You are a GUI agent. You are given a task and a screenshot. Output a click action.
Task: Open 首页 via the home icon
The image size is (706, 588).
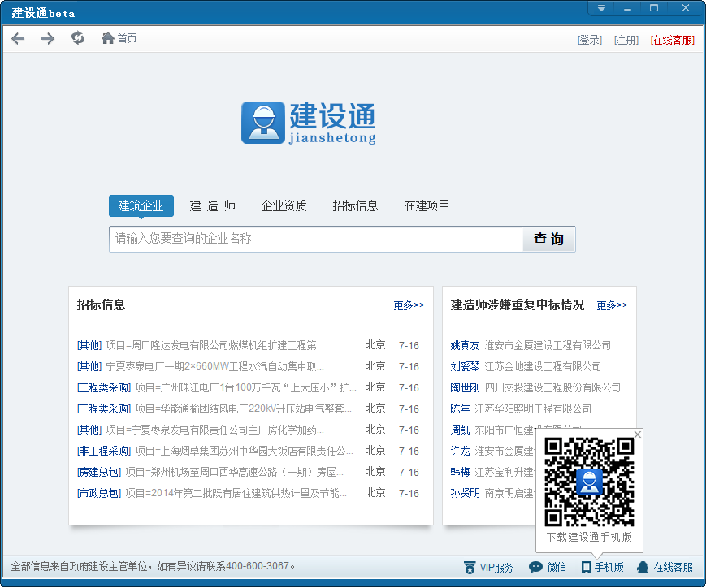(x=118, y=37)
